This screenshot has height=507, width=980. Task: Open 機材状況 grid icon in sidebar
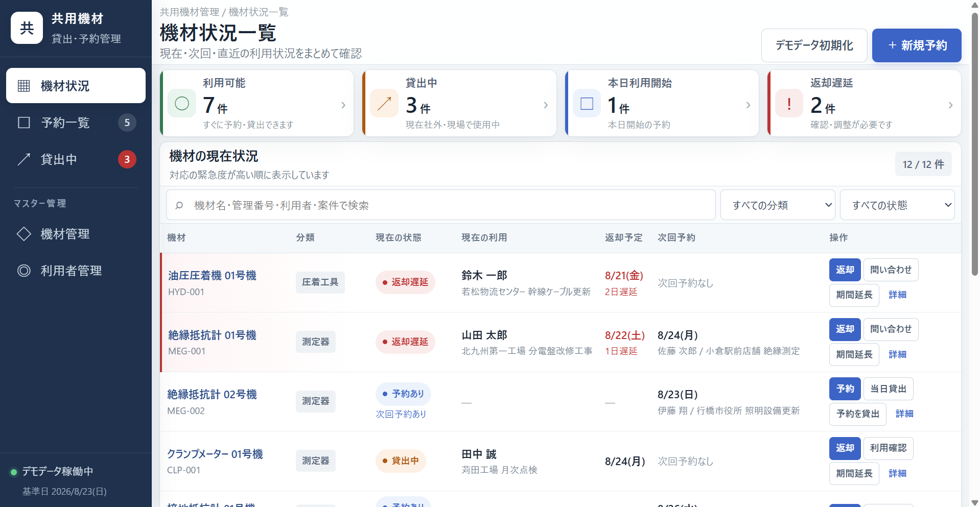click(24, 86)
